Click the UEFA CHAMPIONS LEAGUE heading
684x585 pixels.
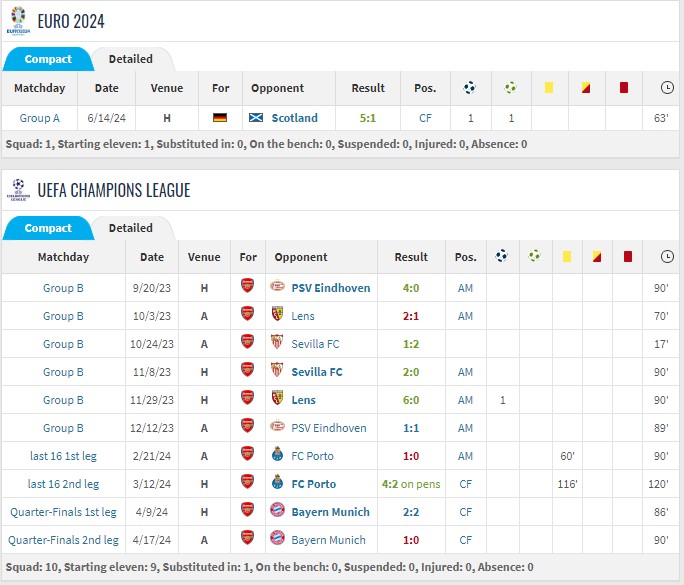click(114, 190)
